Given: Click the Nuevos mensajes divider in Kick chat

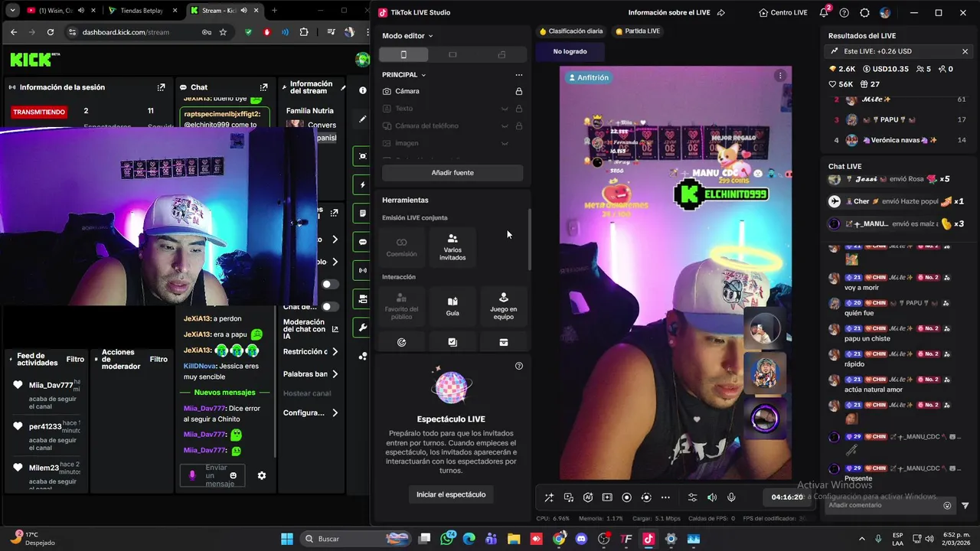Looking at the screenshot, I should 224,393.
